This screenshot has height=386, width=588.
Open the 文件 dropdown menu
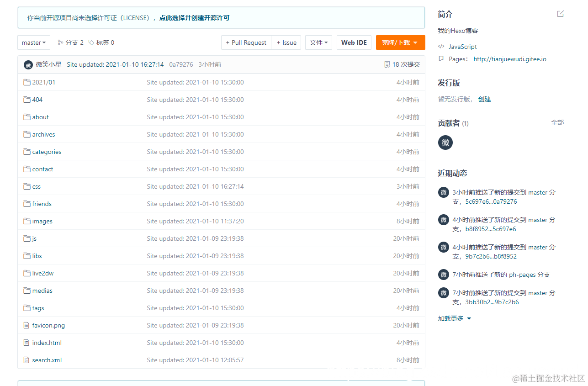pyautogui.click(x=318, y=42)
